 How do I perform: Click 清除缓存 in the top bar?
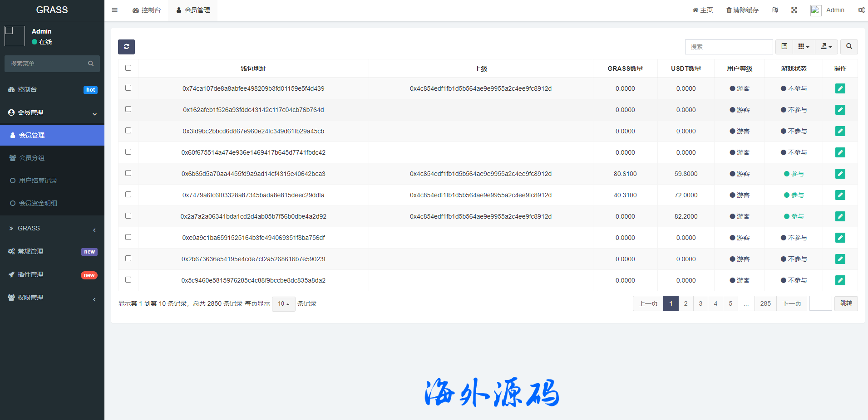point(742,10)
